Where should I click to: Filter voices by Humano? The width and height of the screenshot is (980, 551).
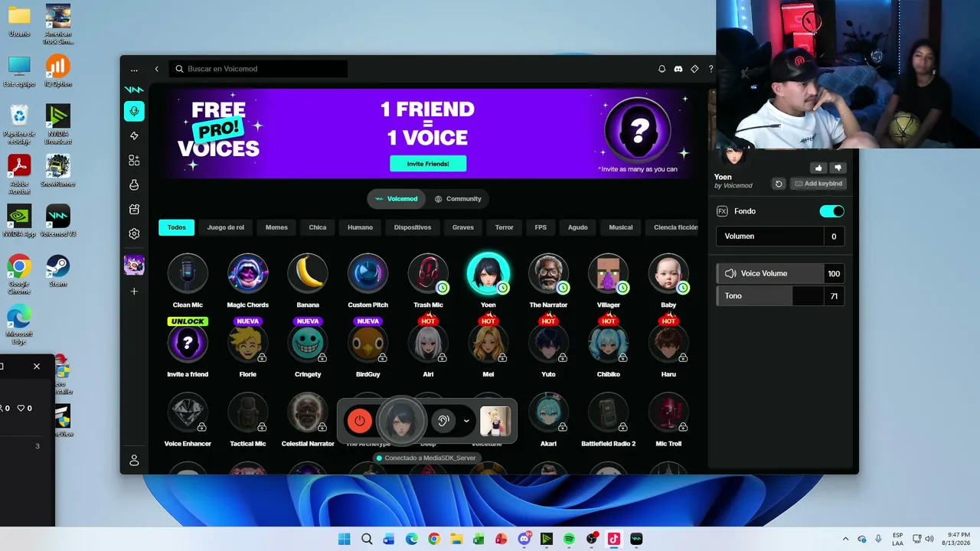[x=360, y=227]
